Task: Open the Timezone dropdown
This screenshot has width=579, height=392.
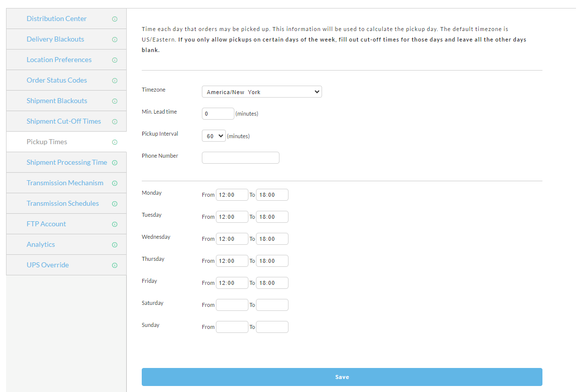Action: pos(262,92)
